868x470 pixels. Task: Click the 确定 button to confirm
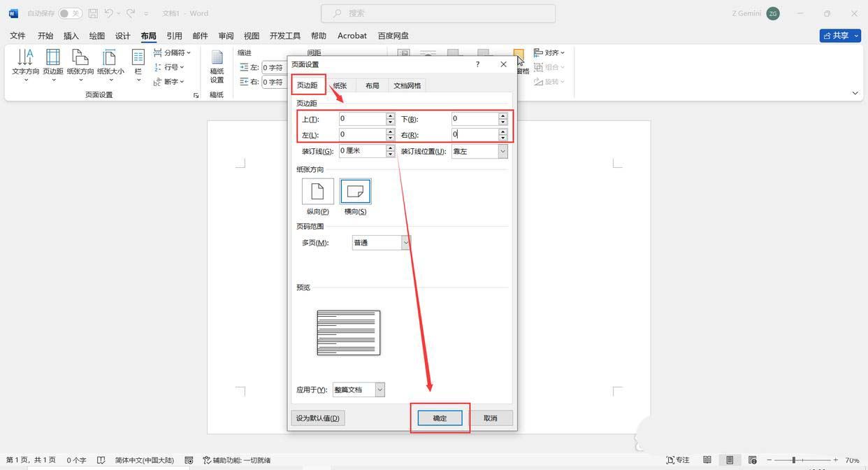pyautogui.click(x=440, y=418)
